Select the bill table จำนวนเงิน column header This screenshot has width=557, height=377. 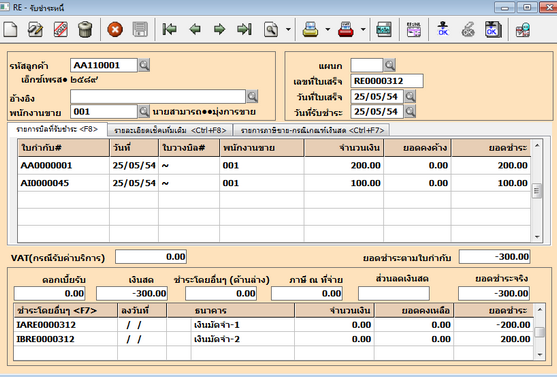(344, 148)
